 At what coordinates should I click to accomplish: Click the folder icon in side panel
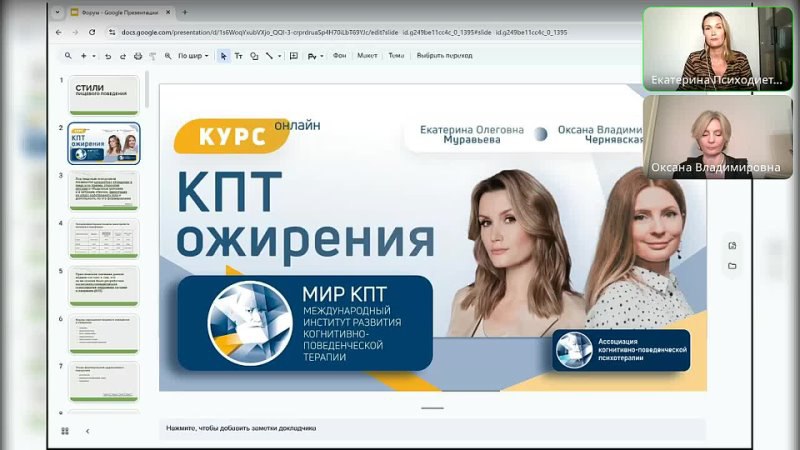point(732,266)
